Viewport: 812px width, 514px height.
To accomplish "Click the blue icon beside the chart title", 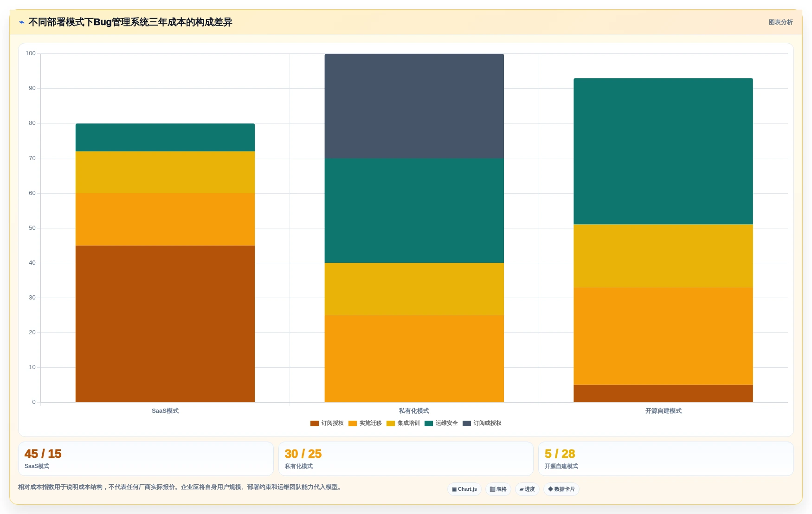I will click(21, 22).
